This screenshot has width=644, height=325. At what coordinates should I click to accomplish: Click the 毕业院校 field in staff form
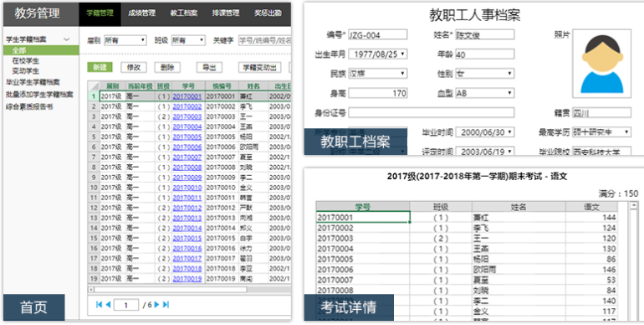pos(601,152)
